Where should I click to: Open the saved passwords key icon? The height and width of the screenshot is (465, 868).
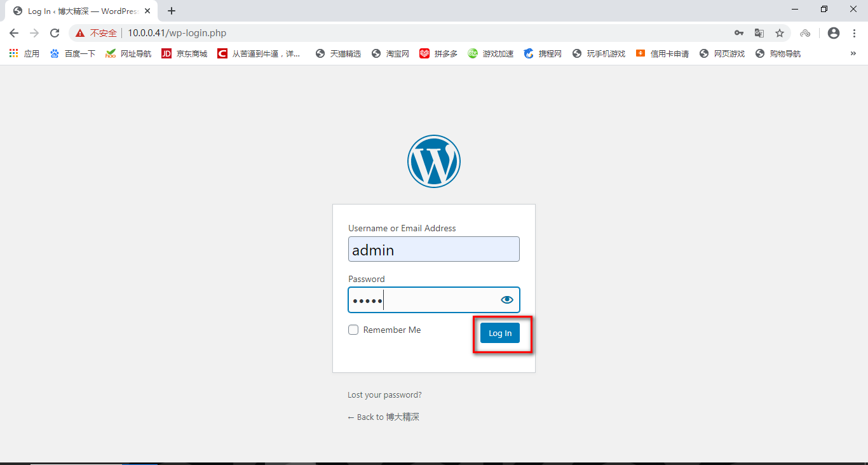tap(738, 32)
